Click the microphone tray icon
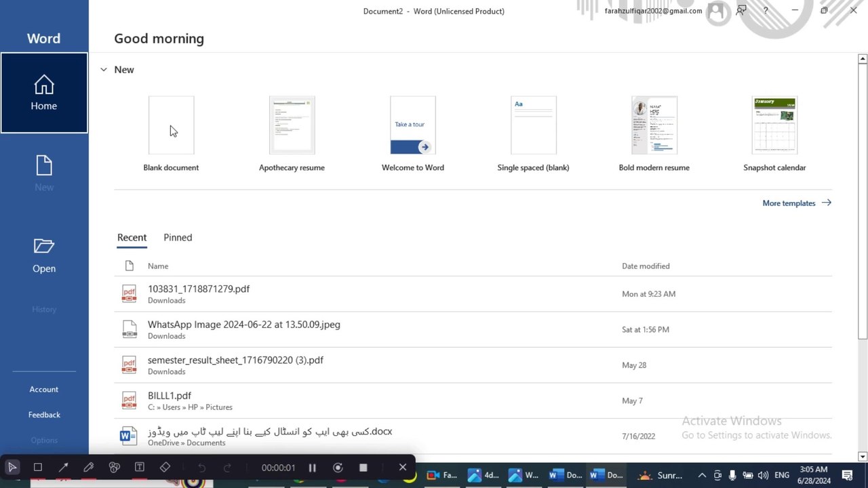Image resolution: width=868 pixels, height=488 pixels. tap(733, 475)
